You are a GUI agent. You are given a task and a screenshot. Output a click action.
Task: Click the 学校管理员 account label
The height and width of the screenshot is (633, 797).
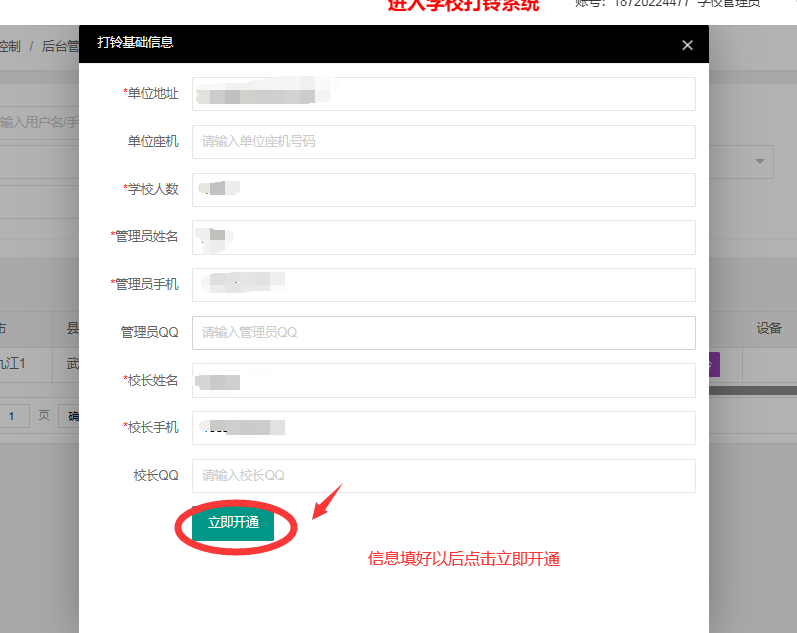[729, 4]
